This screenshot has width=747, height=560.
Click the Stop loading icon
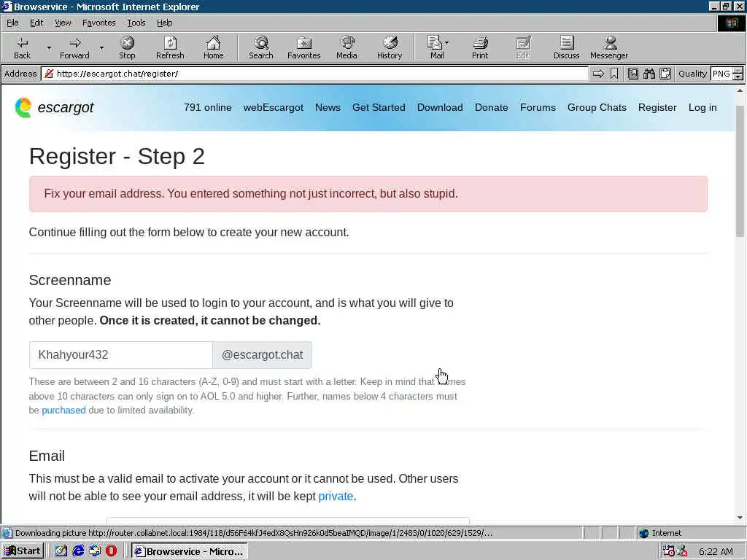point(127,47)
